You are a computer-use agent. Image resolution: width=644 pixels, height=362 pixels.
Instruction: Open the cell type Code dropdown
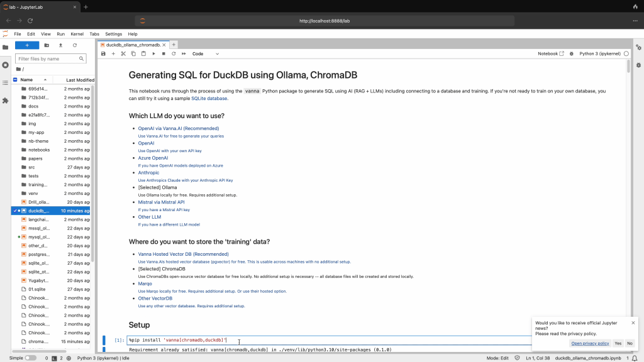coord(205,54)
